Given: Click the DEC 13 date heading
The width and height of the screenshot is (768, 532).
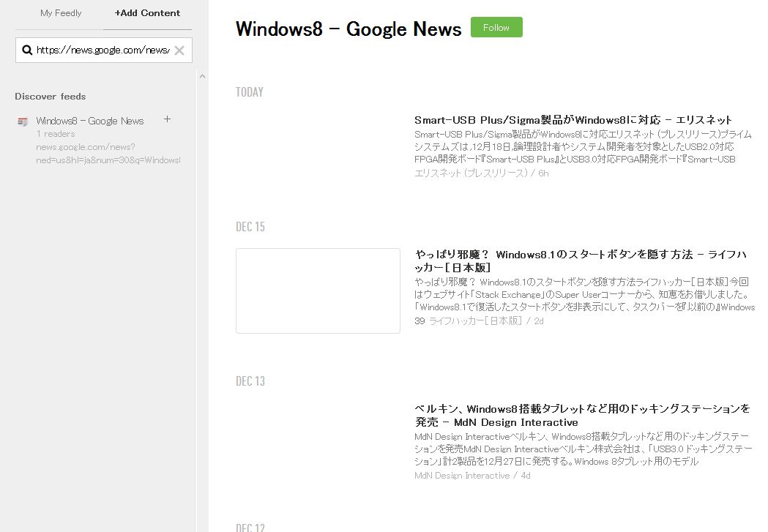Looking at the screenshot, I should click(x=250, y=381).
